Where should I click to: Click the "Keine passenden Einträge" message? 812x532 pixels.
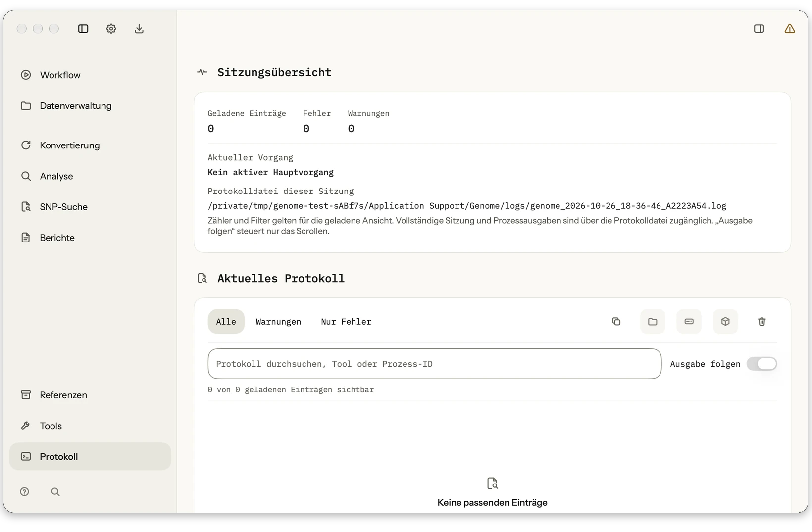(493, 503)
